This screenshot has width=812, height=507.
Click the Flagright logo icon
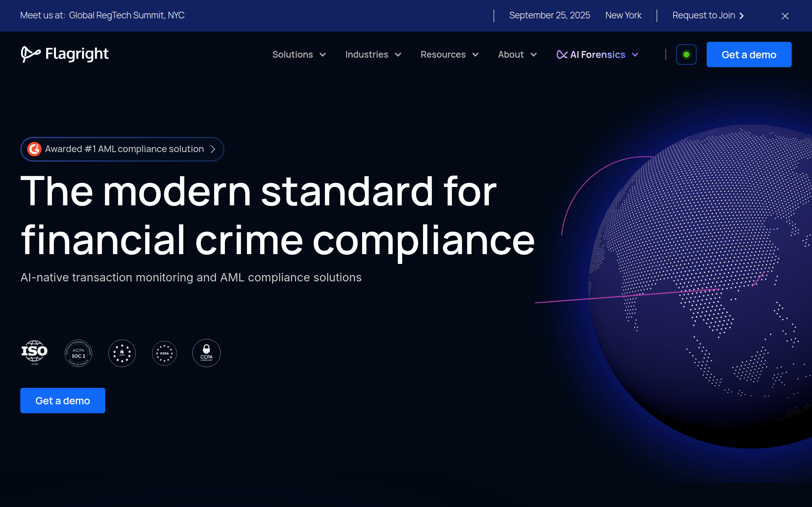(30, 54)
